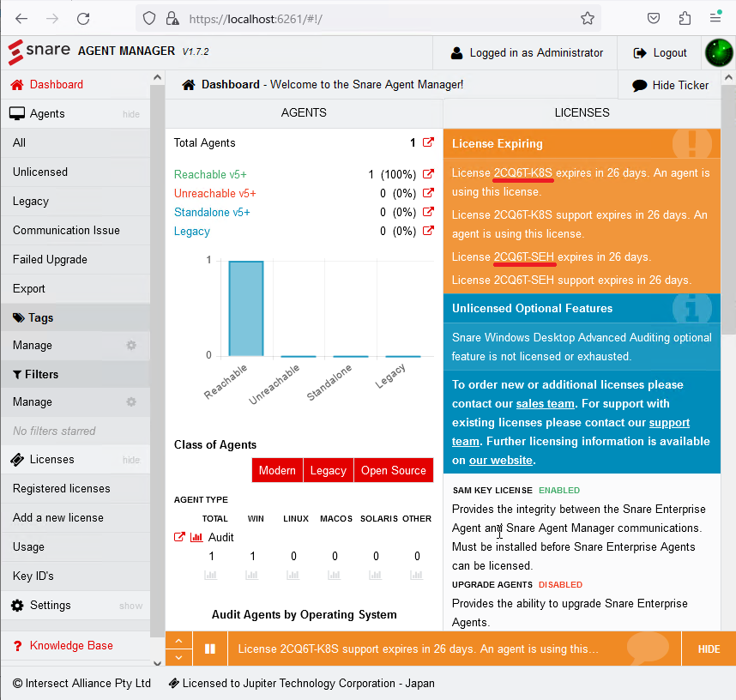736x700 pixels.
Task: Open Unlicensed agents view
Action: coord(75,172)
